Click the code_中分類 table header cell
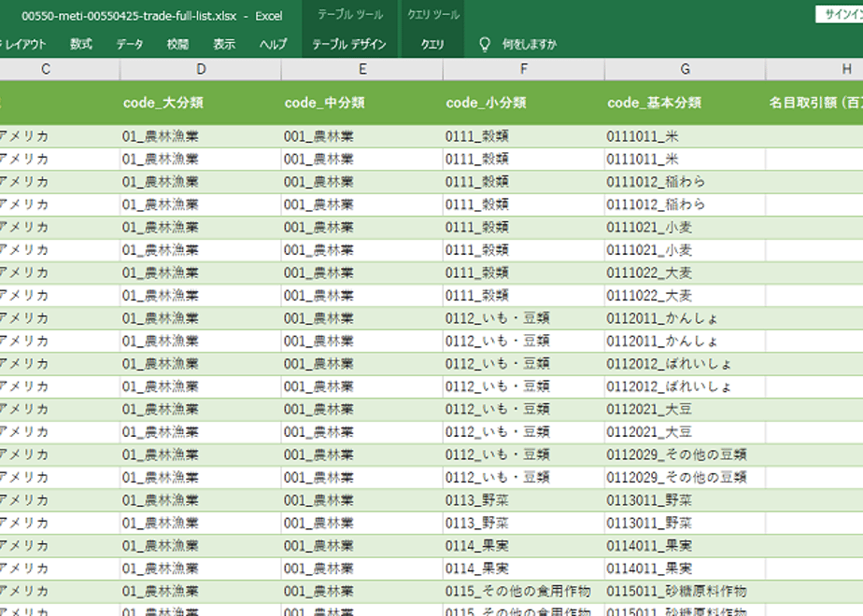The height and width of the screenshot is (616, 863). pos(362,103)
